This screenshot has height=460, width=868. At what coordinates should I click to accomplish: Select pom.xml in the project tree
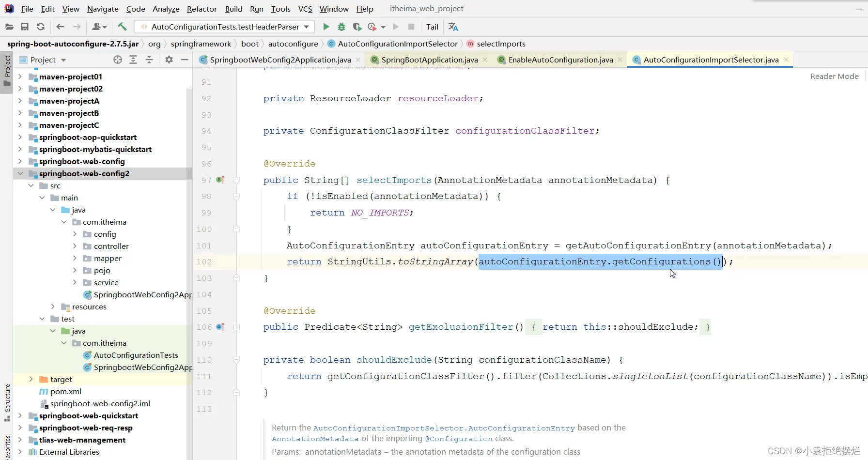(x=66, y=391)
